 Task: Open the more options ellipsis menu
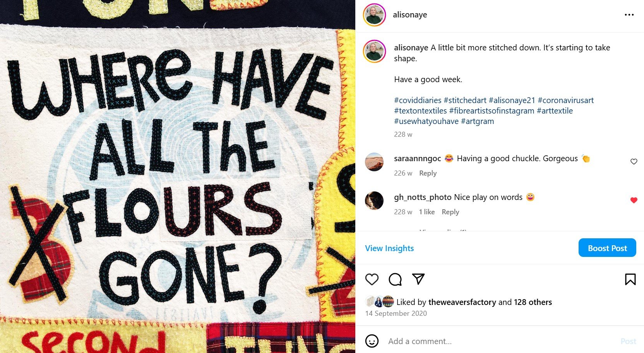point(629,15)
